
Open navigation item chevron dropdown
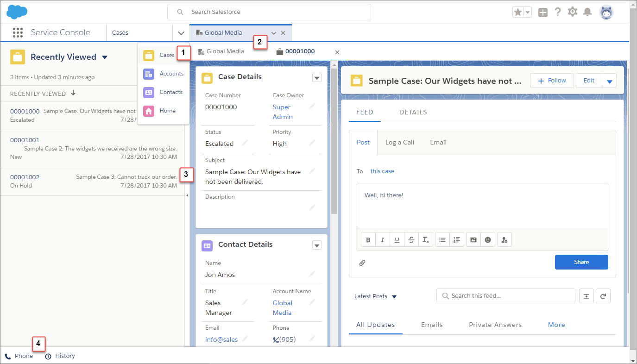[x=181, y=33]
